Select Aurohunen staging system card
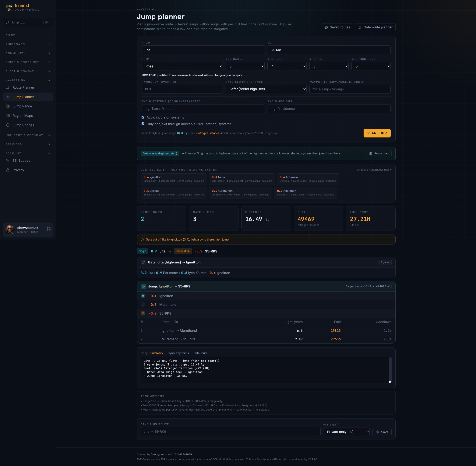The image size is (476, 466). (x=240, y=193)
